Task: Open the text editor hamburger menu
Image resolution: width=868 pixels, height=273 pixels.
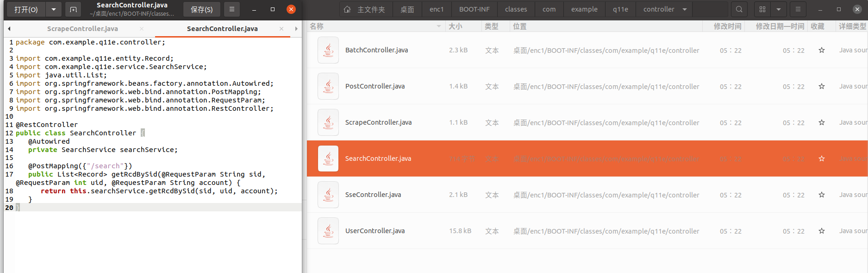Action: pos(232,9)
